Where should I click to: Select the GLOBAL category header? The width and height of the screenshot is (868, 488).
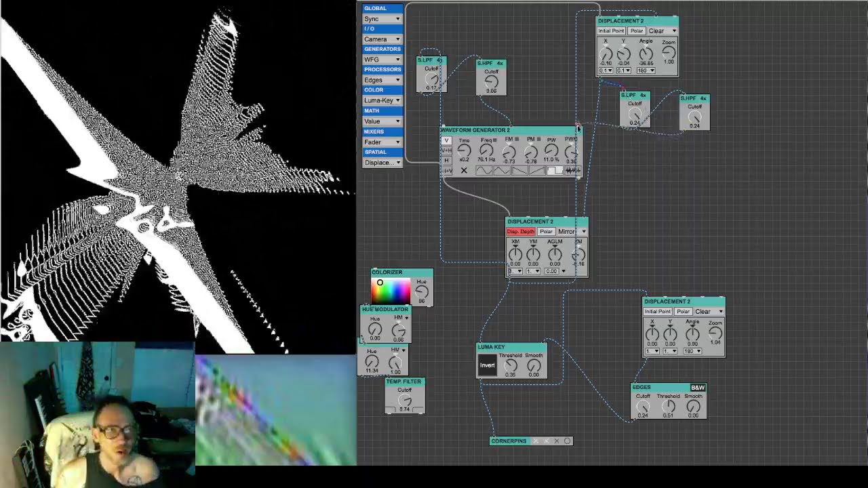coord(382,8)
